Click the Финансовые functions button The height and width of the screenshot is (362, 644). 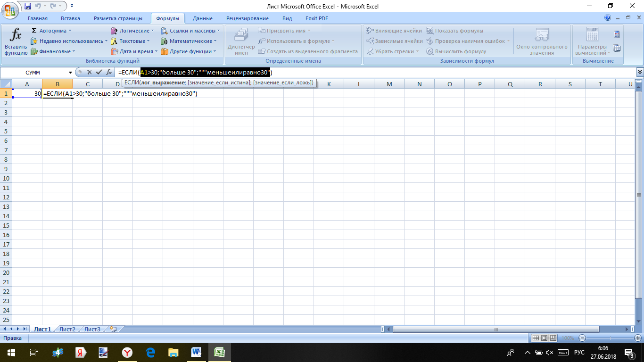(x=53, y=51)
